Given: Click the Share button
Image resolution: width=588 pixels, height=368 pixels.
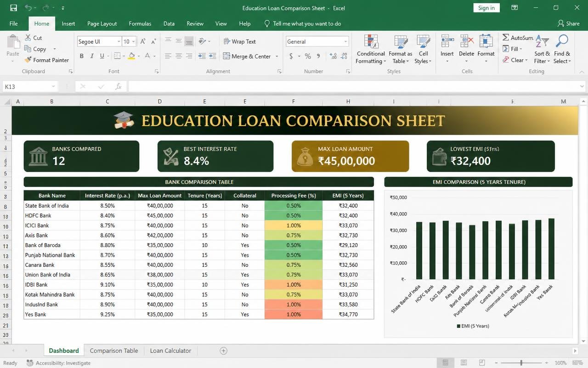Looking at the screenshot, I should (569, 23).
